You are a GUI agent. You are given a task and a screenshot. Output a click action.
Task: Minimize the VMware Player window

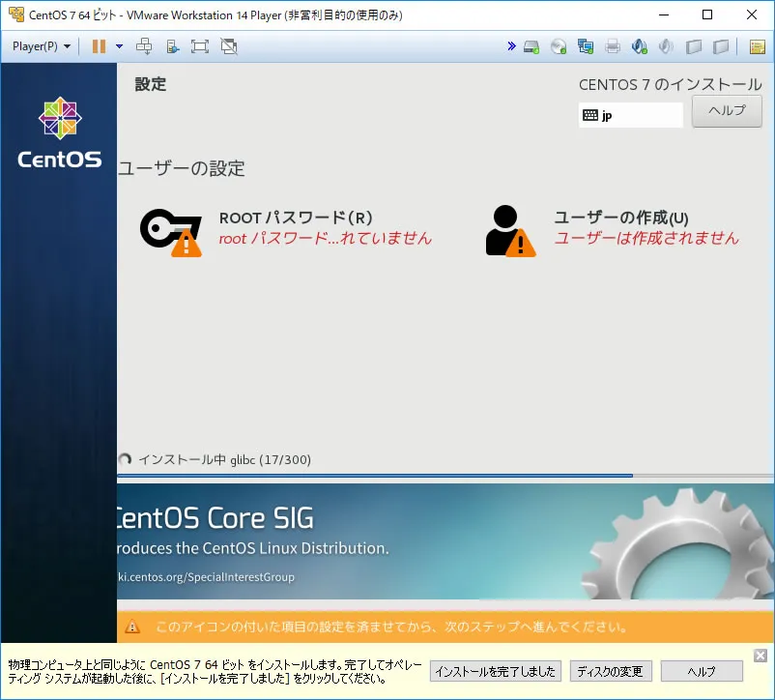[664, 15]
